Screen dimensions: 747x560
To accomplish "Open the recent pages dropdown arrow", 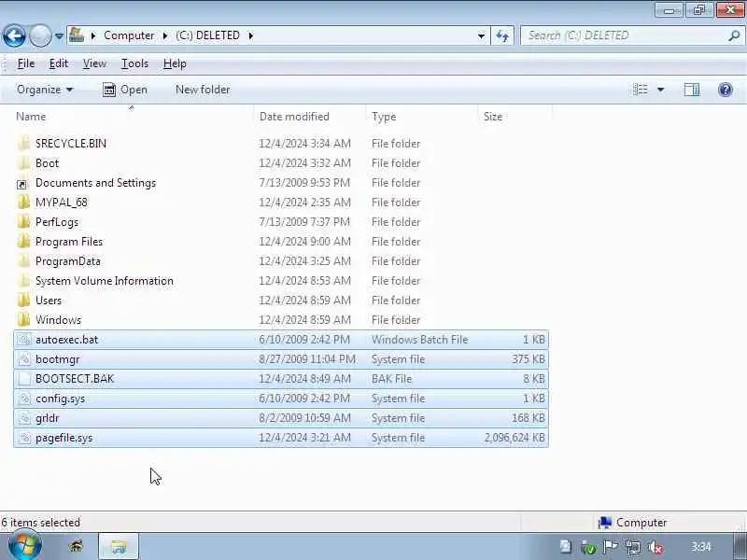I will (x=59, y=36).
